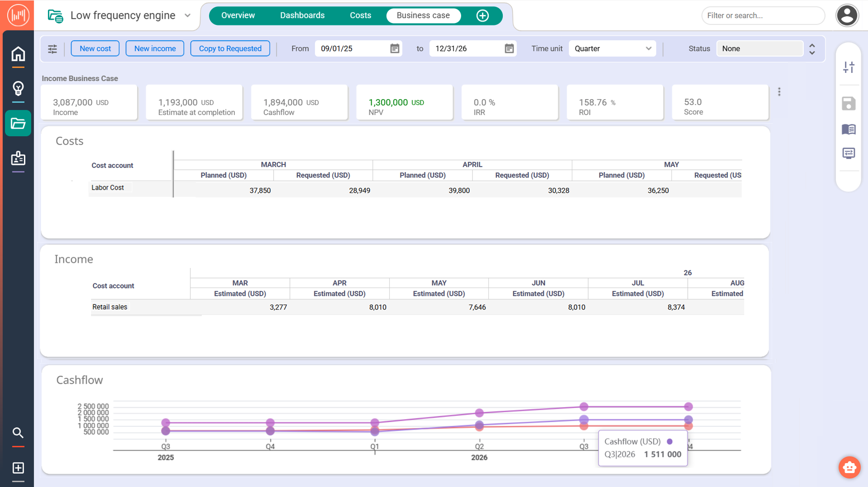Click the Q2 2026 top cashflow point

[479, 413]
